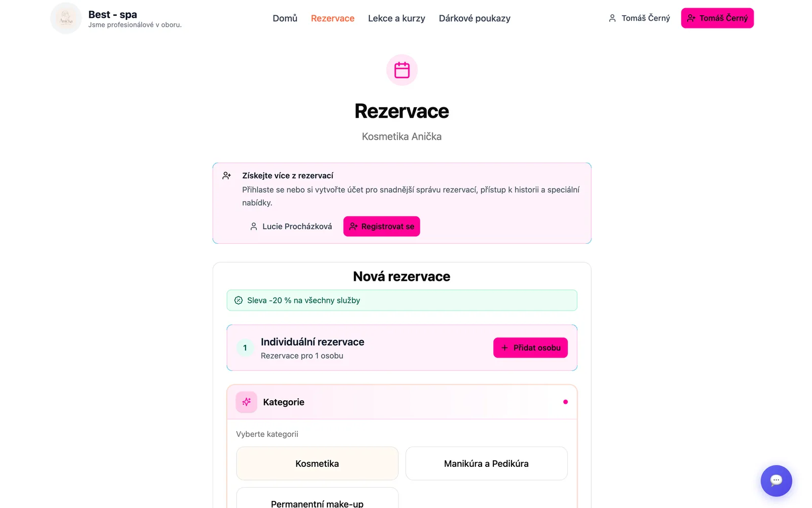Select the Manikúra a Pedikúra category
The height and width of the screenshot is (508, 812).
pos(487,464)
